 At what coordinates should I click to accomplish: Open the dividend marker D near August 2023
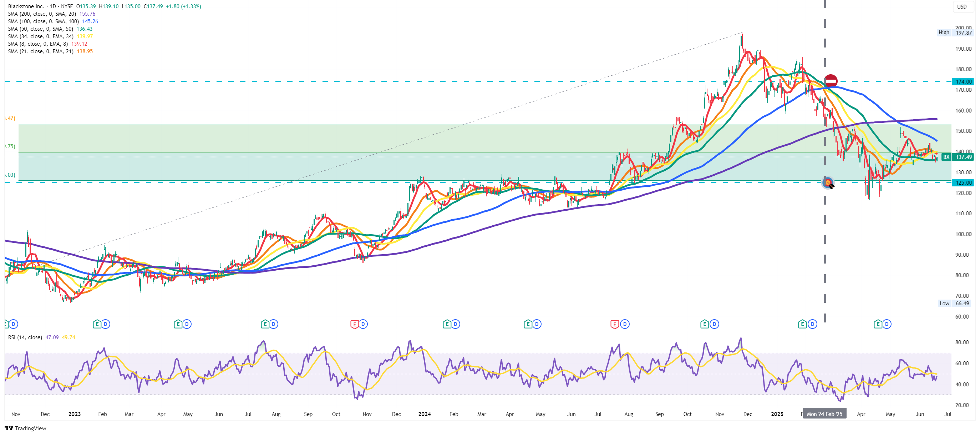coord(274,324)
